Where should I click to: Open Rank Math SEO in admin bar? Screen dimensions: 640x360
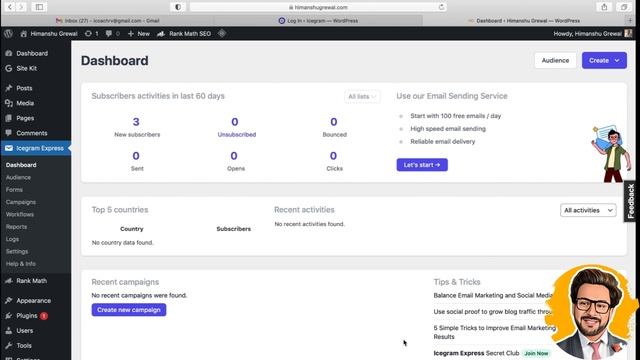click(184, 34)
